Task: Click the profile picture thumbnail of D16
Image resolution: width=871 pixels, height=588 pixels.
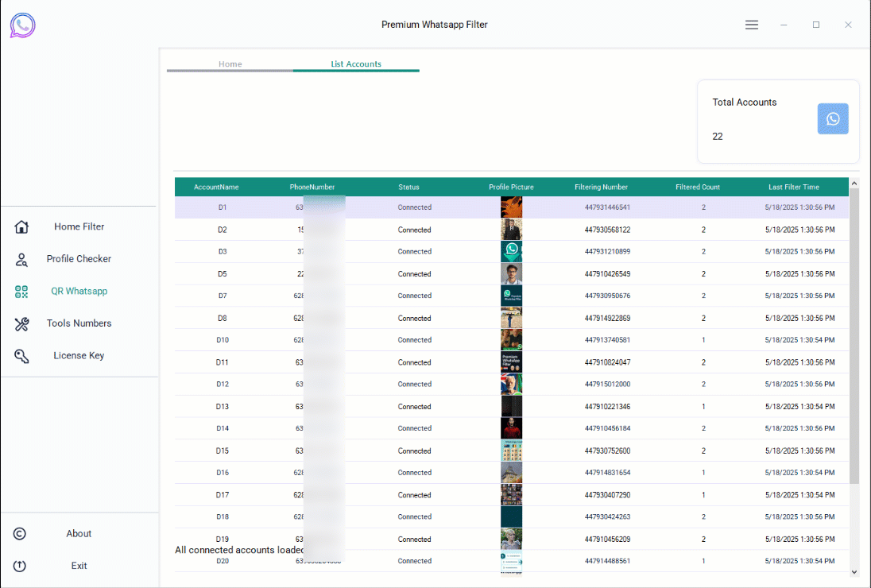Action: [511, 473]
